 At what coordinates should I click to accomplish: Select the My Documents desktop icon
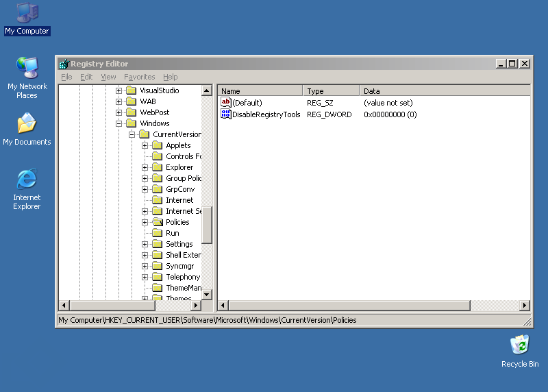coord(27,129)
